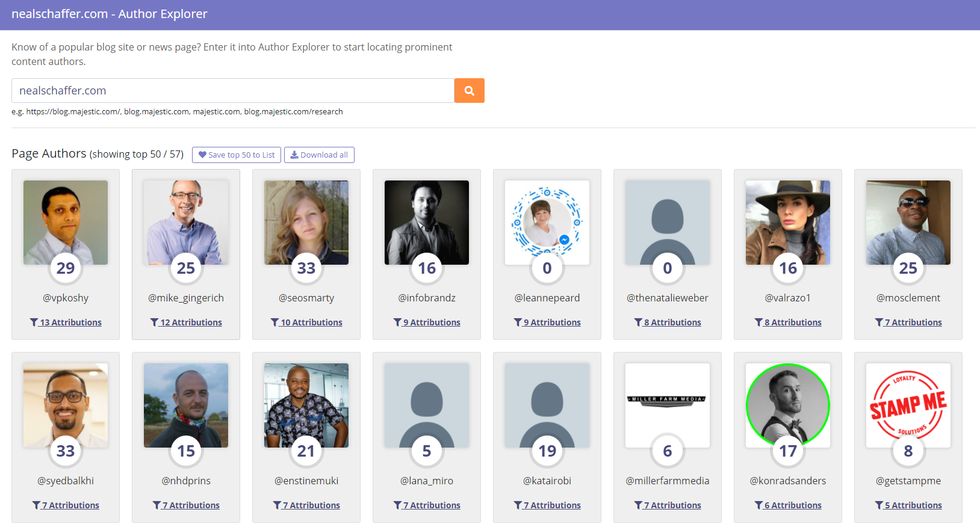
Task: Click the @infobrandz handle text
Action: pos(427,298)
